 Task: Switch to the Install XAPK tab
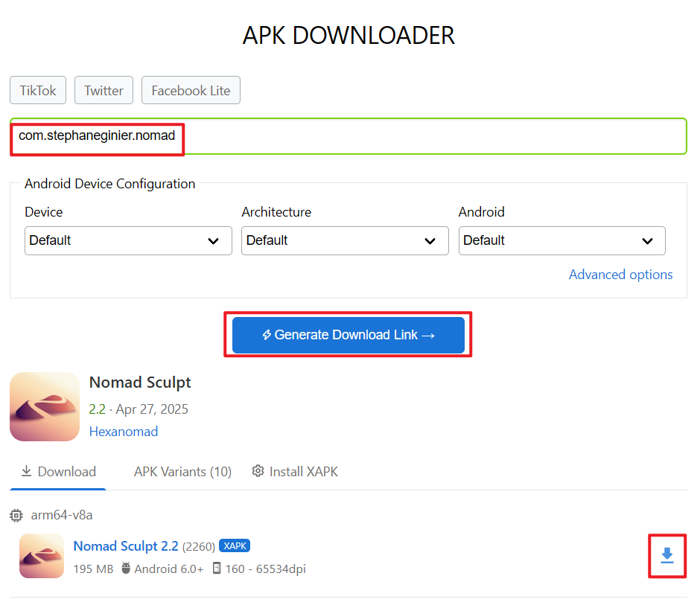pyautogui.click(x=295, y=472)
